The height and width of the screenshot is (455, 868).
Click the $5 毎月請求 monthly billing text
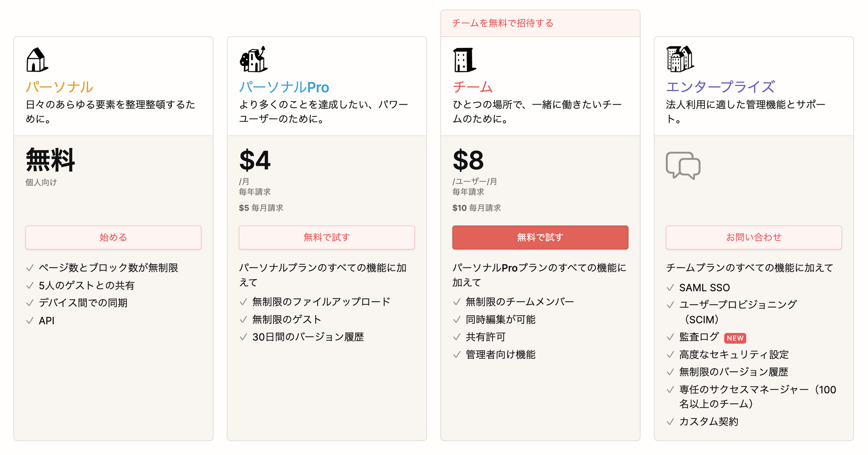pyautogui.click(x=261, y=208)
